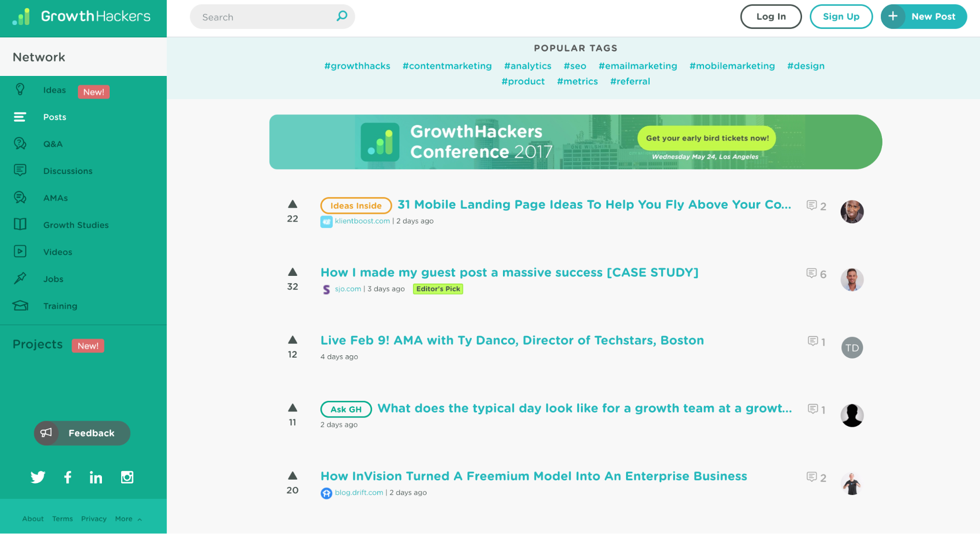Upvote the Ty Danco AMA post

coord(293,340)
